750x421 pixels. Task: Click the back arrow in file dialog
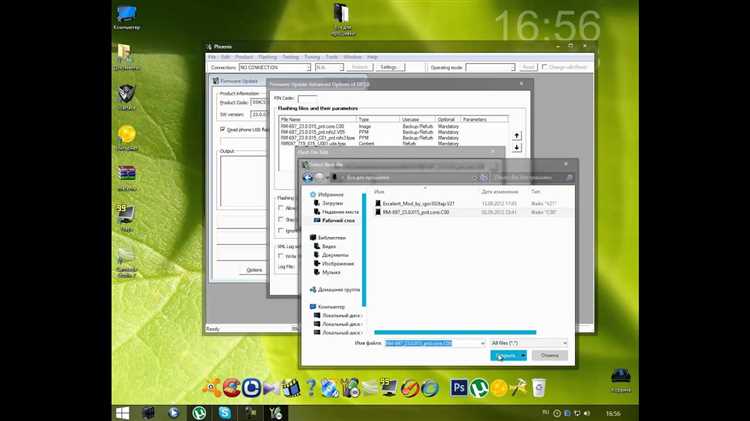tap(308, 177)
